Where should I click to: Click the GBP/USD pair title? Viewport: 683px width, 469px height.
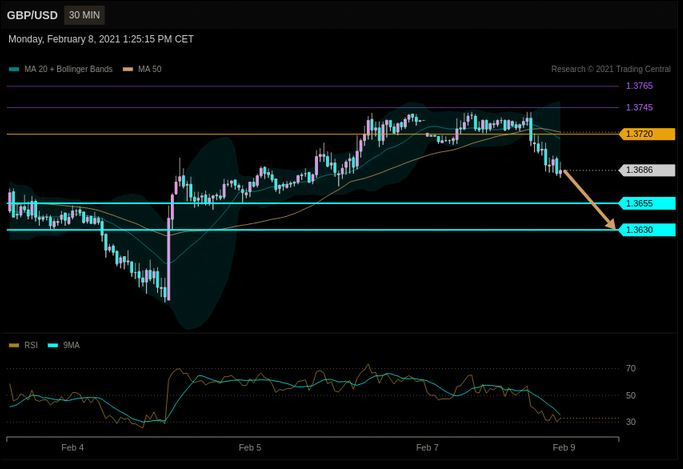pos(32,15)
